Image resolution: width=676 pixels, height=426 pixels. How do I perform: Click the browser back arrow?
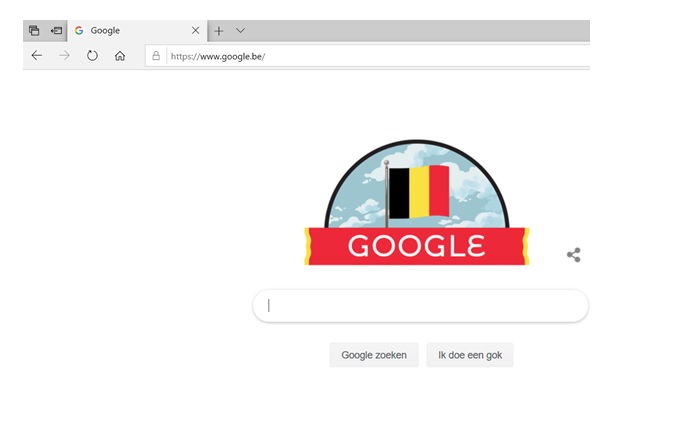click(x=37, y=55)
